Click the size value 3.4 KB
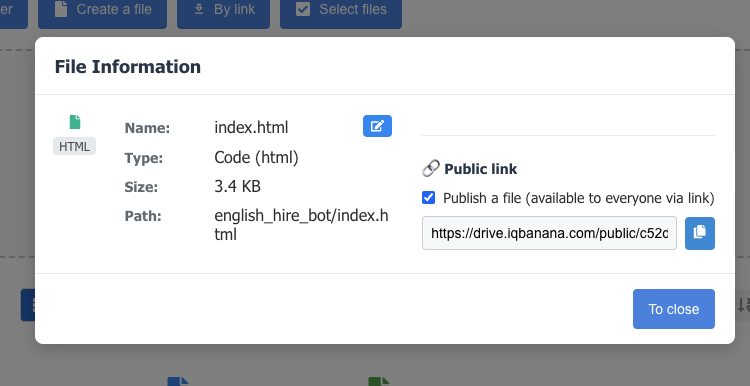This screenshot has height=386, width=750. (237, 186)
